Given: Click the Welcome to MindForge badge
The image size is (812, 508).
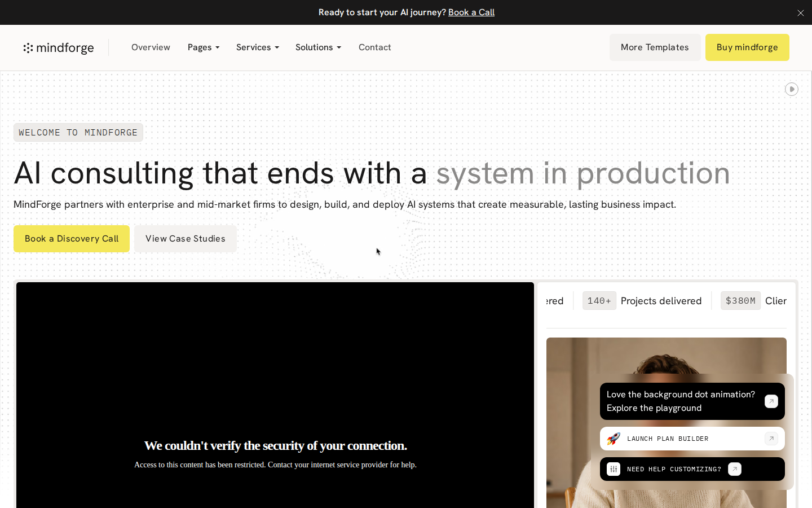Looking at the screenshot, I should coord(78,133).
